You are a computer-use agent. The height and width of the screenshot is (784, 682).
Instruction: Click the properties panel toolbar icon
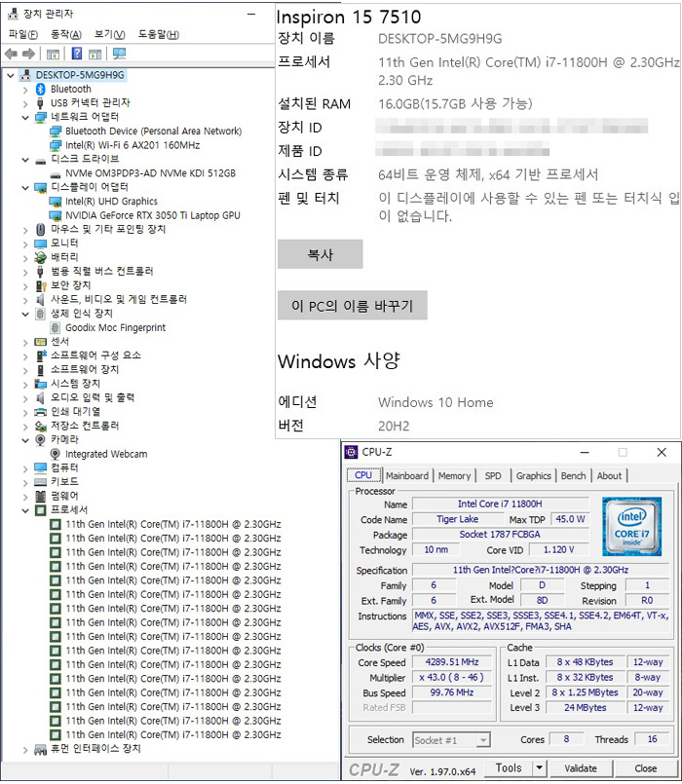click(x=95, y=54)
